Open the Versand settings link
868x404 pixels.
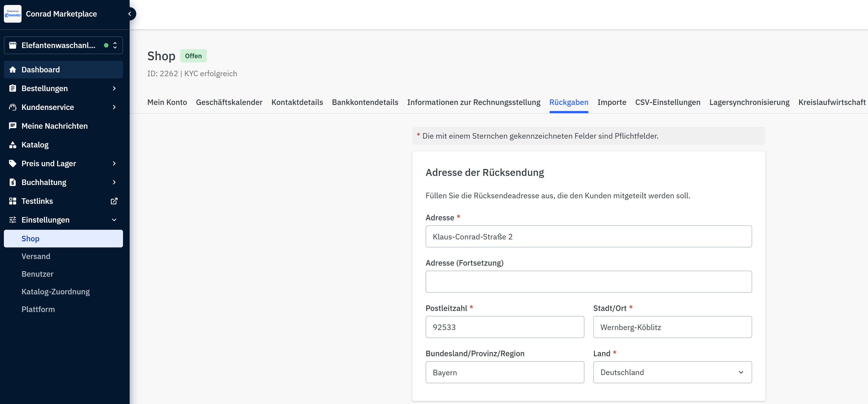(x=36, y=256)
